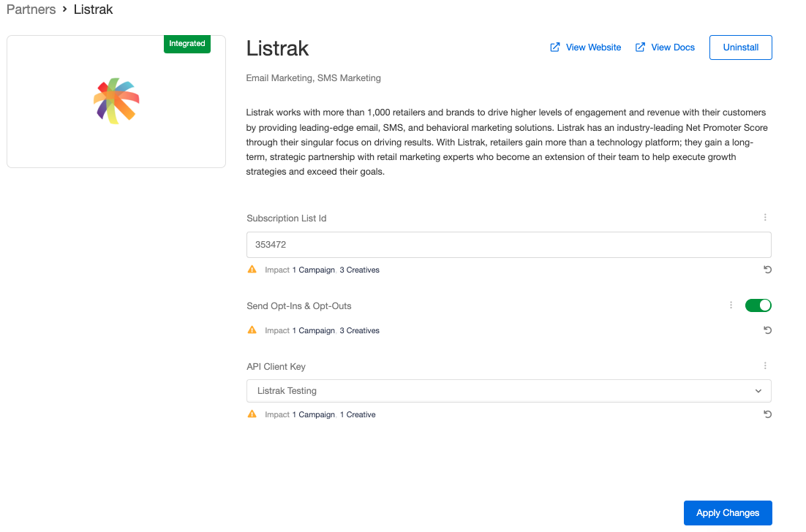The image size is (806, 532).
Task: Open options menu for Send Opt-Ins & Opt-Outs
Action: point(731,305)
